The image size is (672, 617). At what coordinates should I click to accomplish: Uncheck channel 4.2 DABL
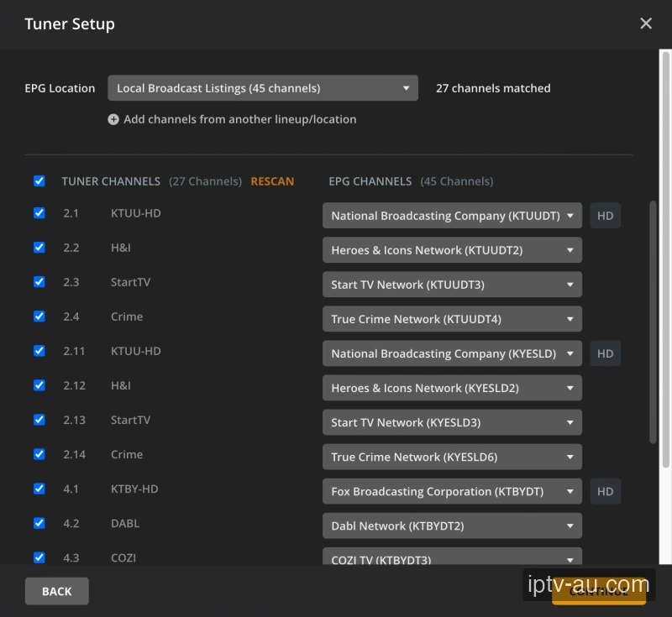(39, 523)
